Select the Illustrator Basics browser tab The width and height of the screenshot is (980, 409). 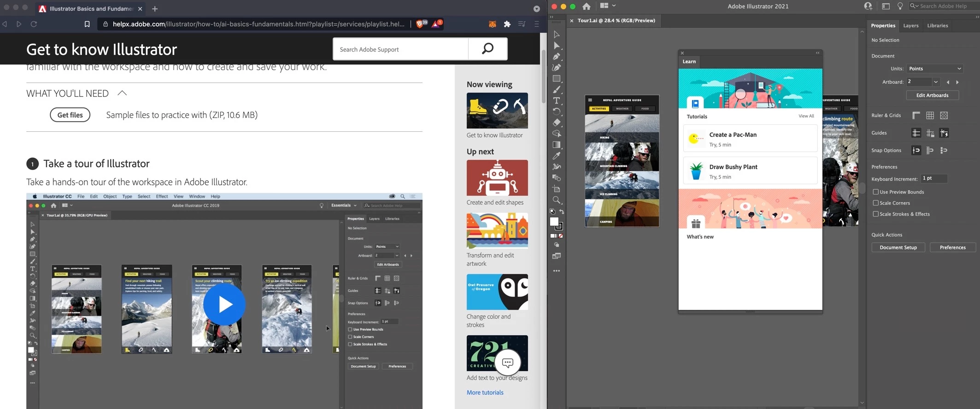tap(91, 9)
